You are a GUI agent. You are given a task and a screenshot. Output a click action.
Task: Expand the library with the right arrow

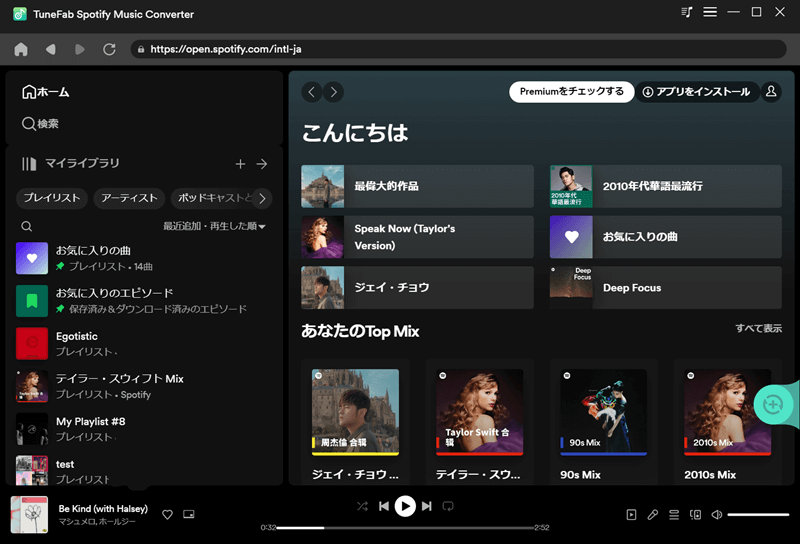[262, 164]
